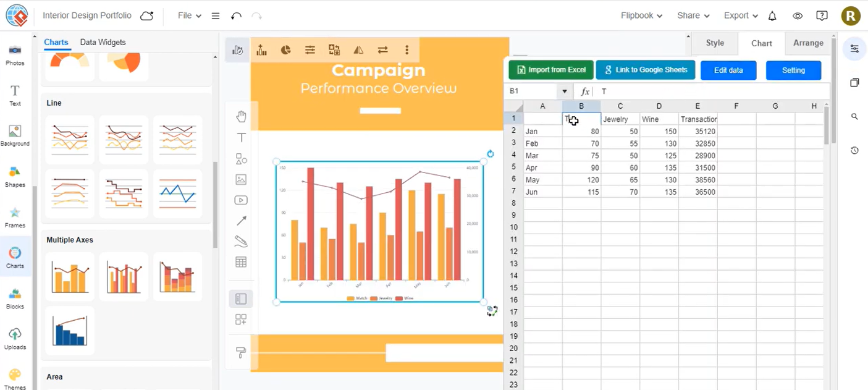Toggle the preview eye icon

coord(798,16)
